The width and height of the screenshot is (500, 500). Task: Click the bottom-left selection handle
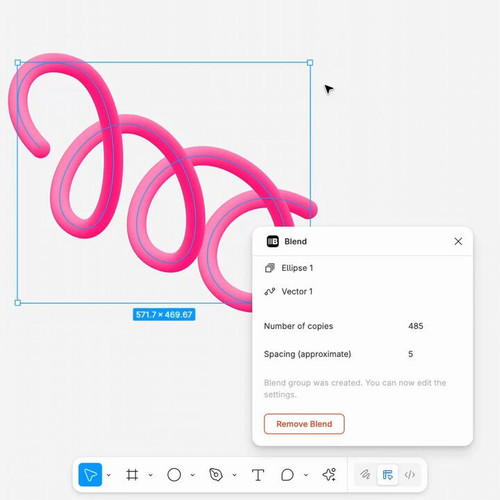[18, 303]
